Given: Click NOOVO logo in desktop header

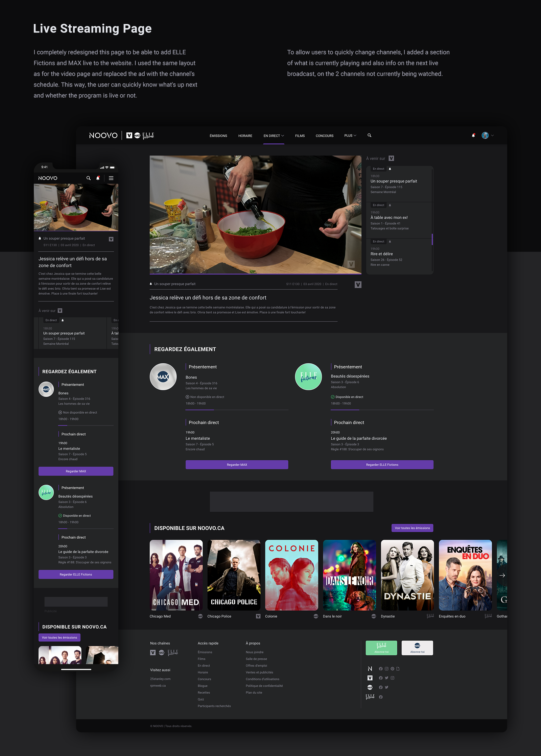Looking at the screenshot, I should coord(103,136).
